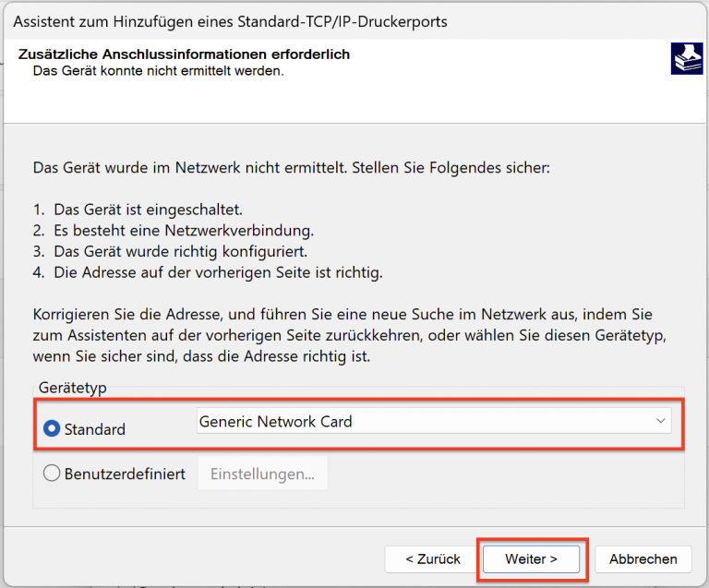Screen dimensions: 709x588
Task: Click the Benutzerdefiniert label text
Action: pos(125,474)
